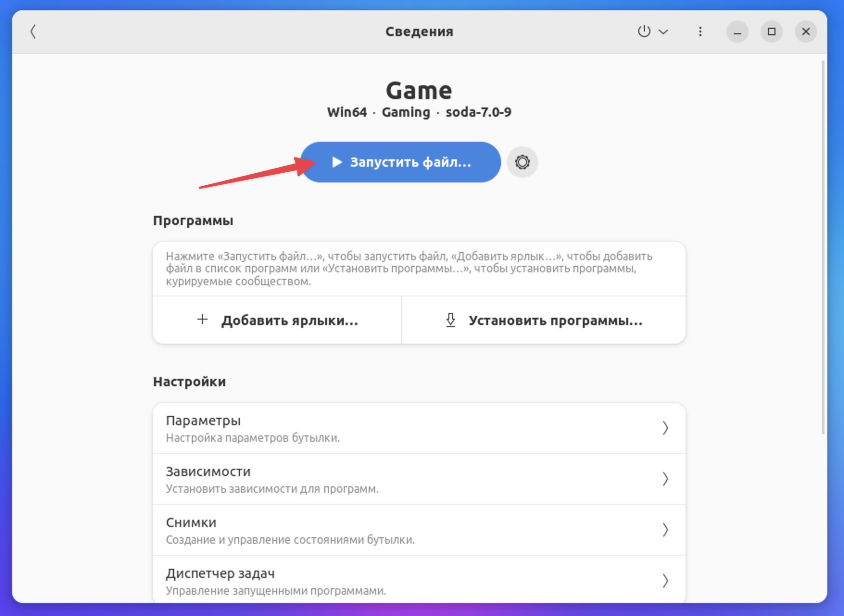844x616 pixels.
Task: Click Установить программы… button
Action: pyautogui.click(x=544, y=320)
